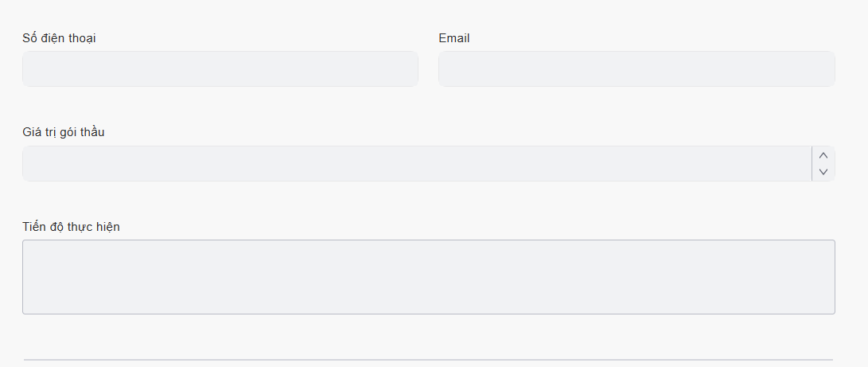Click the up chevron in the number spinner
Screen dimensions: 868x367
[823, 155]
